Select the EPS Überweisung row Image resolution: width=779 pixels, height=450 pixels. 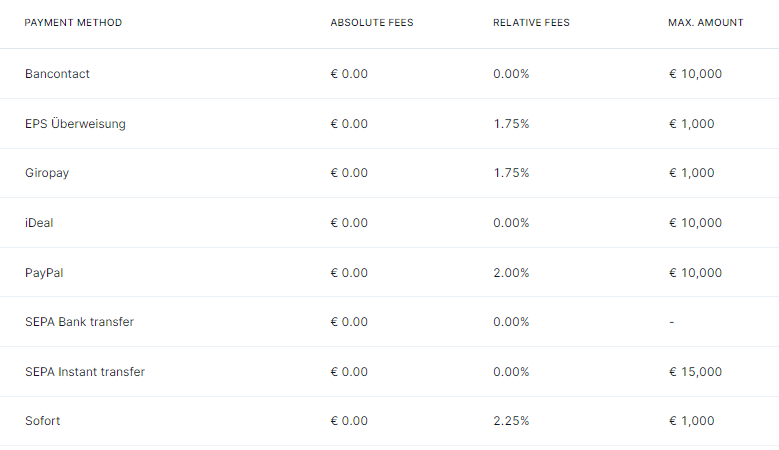click(x=390, y=124)
